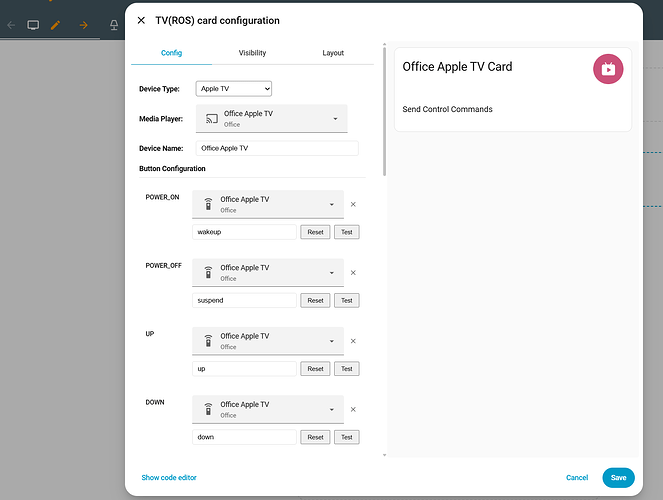Close the TV(ROS) card configuration dialog
This screenshot has height=500, width=663.
coord(141,20)
